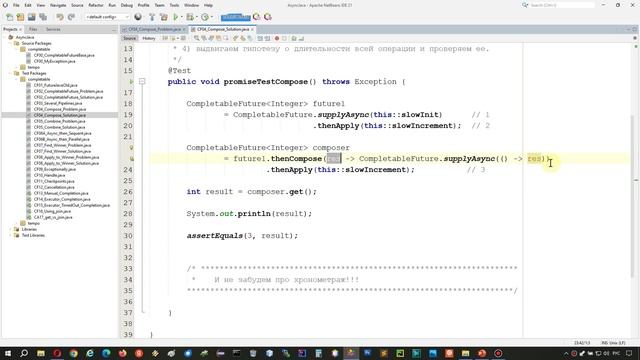Switch to the Files panel tab
Image resolution: width=640 pixels, height=360 pixels.
[33, 29]
